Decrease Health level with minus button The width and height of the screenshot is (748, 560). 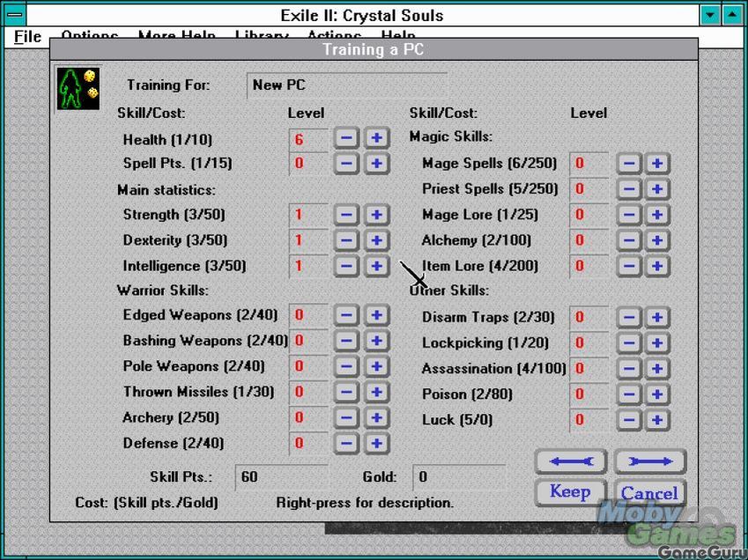pyautogui.click(x=347, y=139)
